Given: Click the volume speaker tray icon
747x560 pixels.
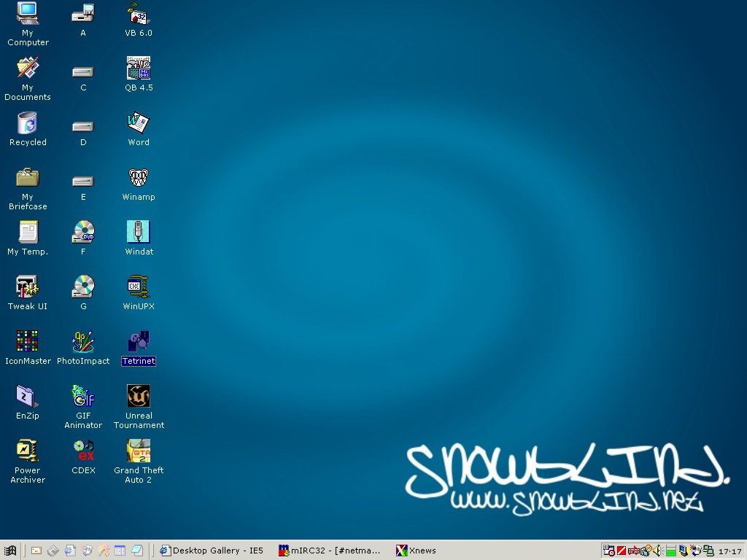Looking at the screenshot, I should [657, 551].
